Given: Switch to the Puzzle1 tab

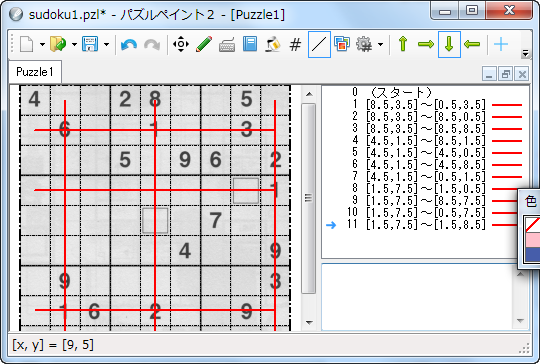Looking at the screenshot, I should coord(35,72).
